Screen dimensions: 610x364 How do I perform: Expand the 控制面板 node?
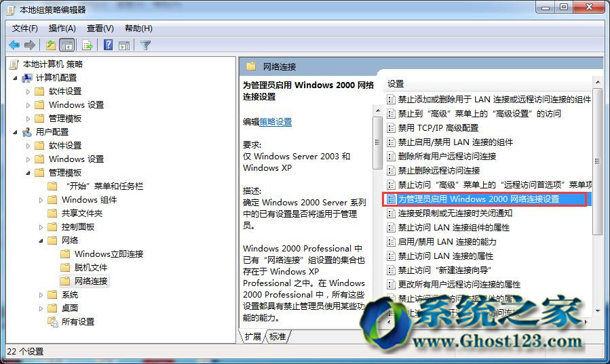41,227
